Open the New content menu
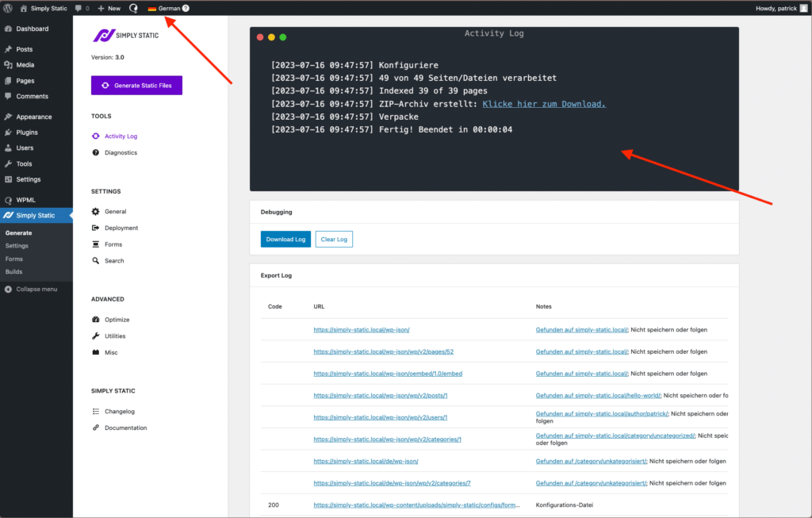This screenshot has height=518, width=812. (109, 8)
